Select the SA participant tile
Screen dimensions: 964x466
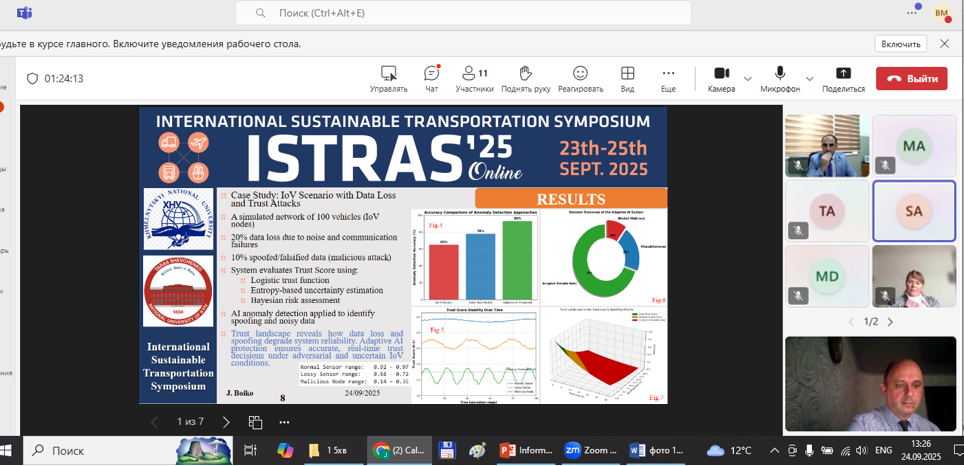pos(913,211)
